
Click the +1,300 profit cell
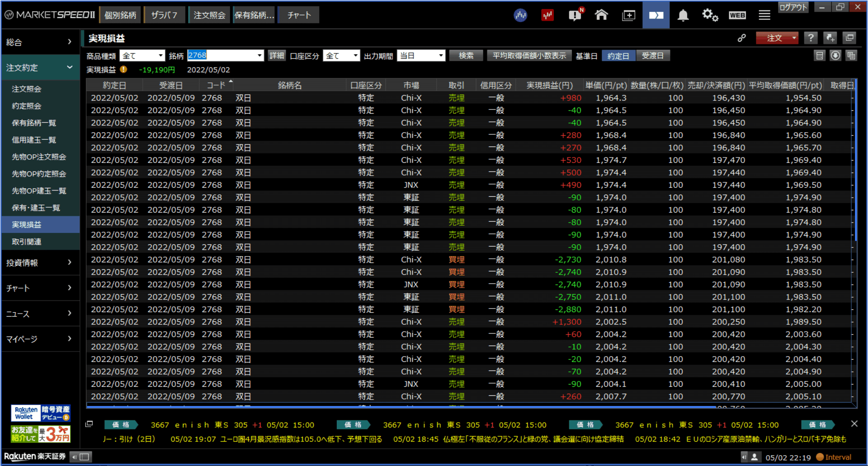[x=567, y=322]
